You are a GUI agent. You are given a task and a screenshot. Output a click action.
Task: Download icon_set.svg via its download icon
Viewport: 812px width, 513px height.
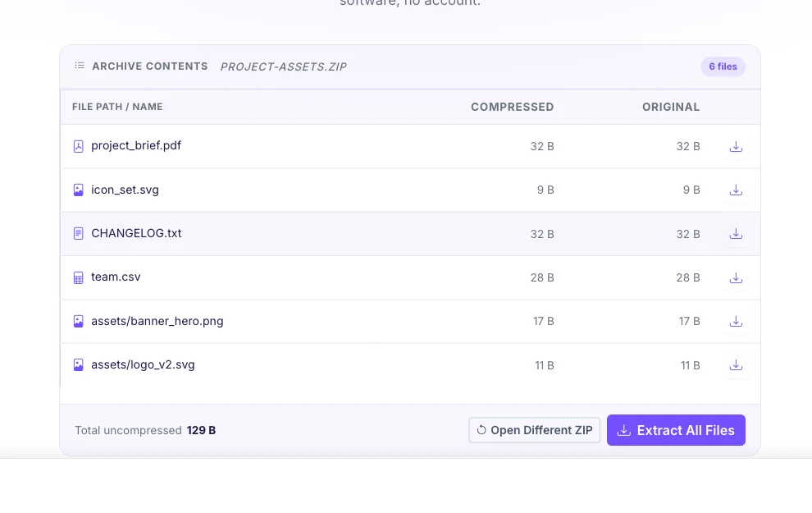[x=736, y=190]
